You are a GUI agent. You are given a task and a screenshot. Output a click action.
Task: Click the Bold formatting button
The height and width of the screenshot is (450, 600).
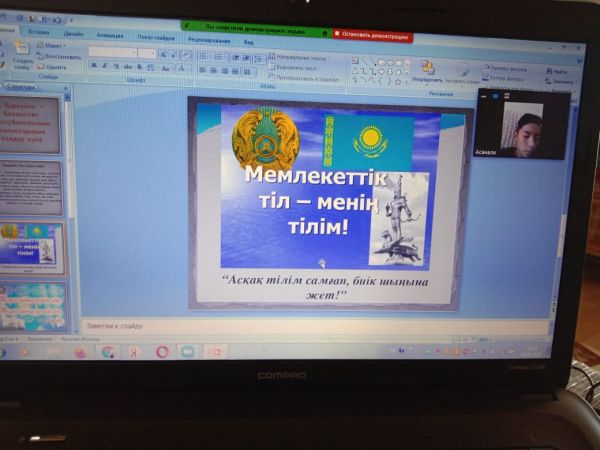(x=93, y=66)
